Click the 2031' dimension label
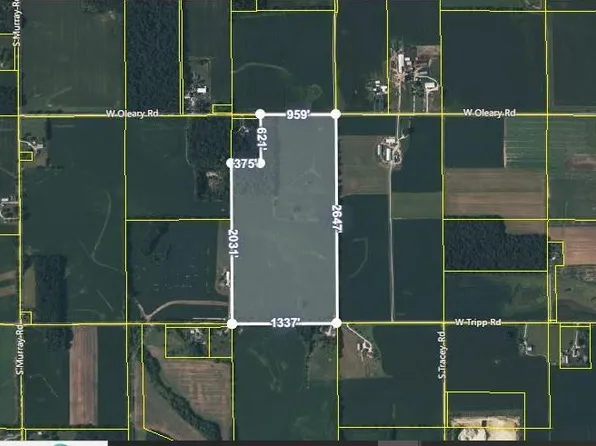 coord(234,244)
